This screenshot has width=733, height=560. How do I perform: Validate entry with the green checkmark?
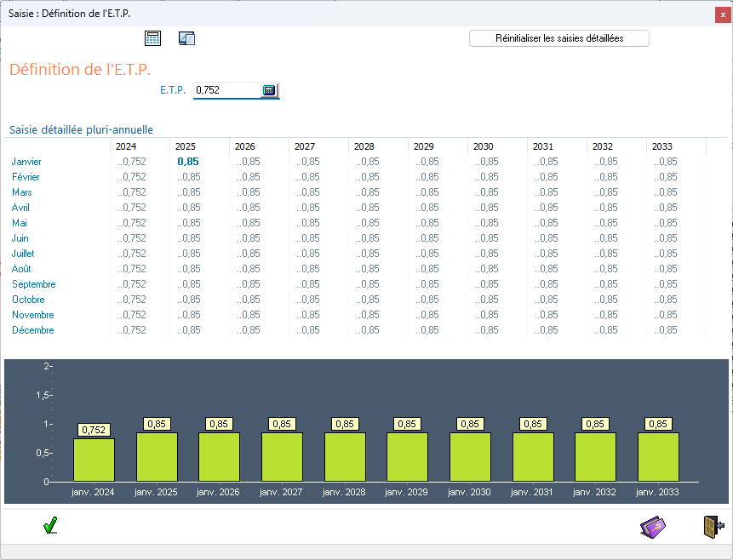[x=50, y=525]
